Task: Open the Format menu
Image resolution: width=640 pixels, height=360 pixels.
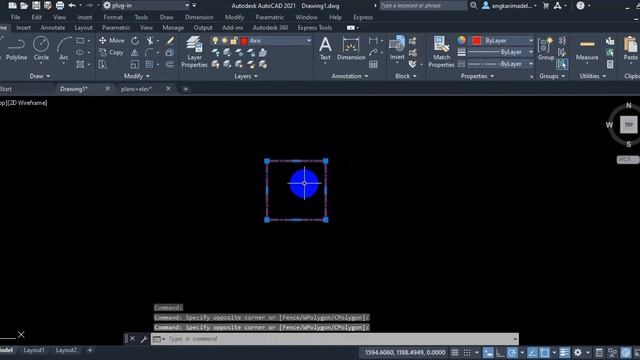Action: 113,17
